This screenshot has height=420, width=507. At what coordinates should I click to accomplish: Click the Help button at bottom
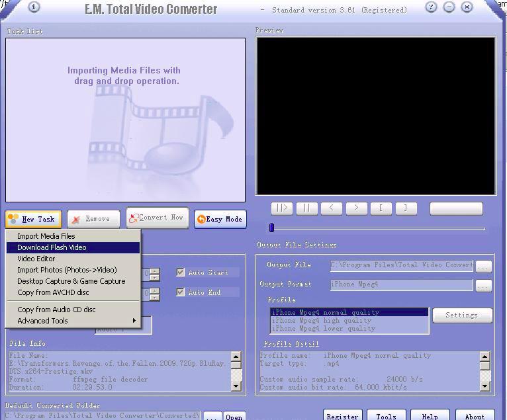click(430, 415)
